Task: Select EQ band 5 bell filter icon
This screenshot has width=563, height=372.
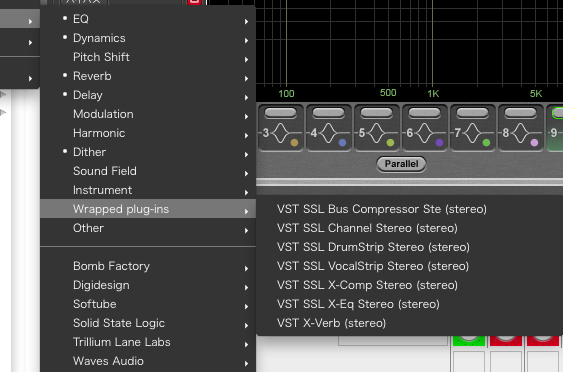Action: 376,133
